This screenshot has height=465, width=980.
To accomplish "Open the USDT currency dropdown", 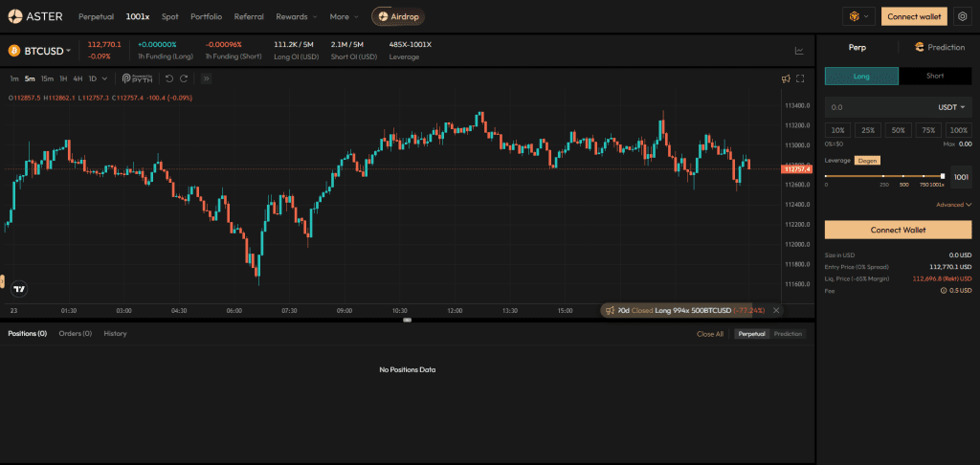I will coord(950,107).
